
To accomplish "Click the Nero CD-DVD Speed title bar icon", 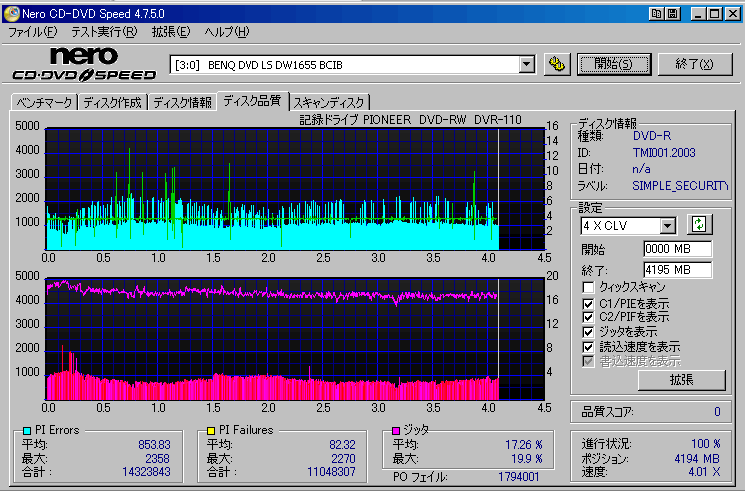I will click(x=12, y=13).
